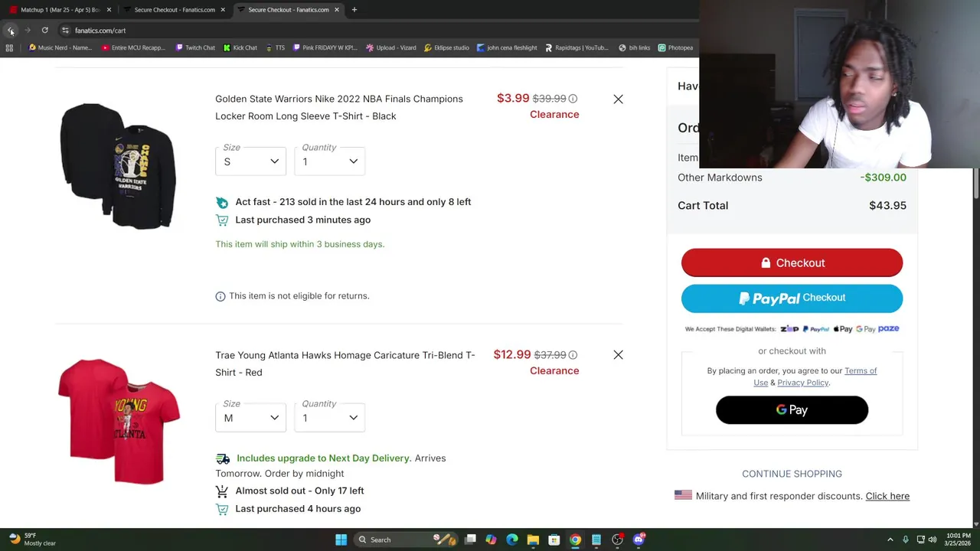The height and width of the screenshot is (551, 980).
Task: Open the Chrome apps grid in bookmarks bar
Action: [9, 47]
